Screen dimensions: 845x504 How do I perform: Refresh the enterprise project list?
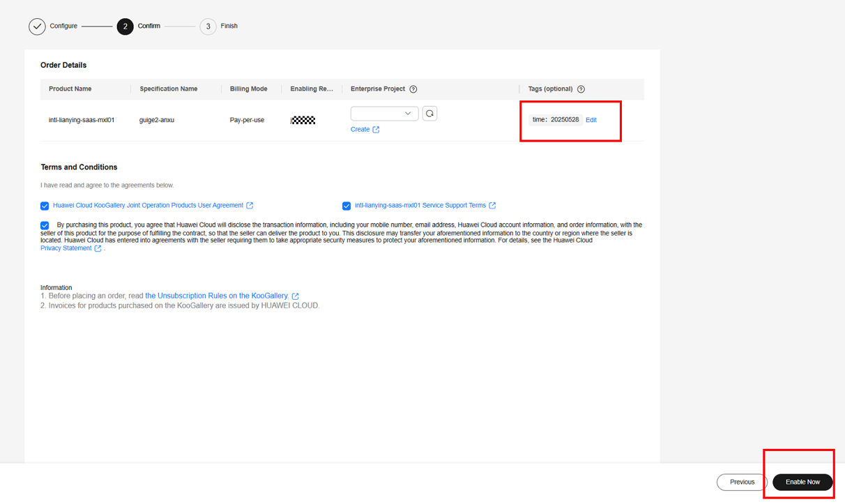click(x=429, y=114)
